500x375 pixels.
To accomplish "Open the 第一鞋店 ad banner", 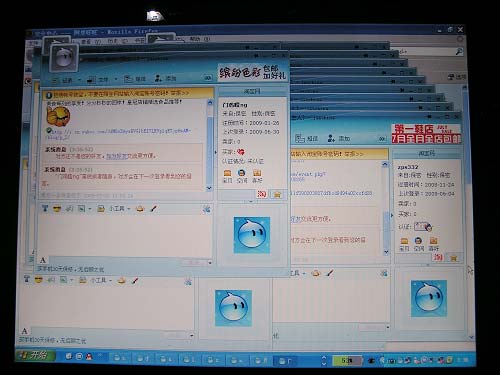I will [x=426, y=134].
